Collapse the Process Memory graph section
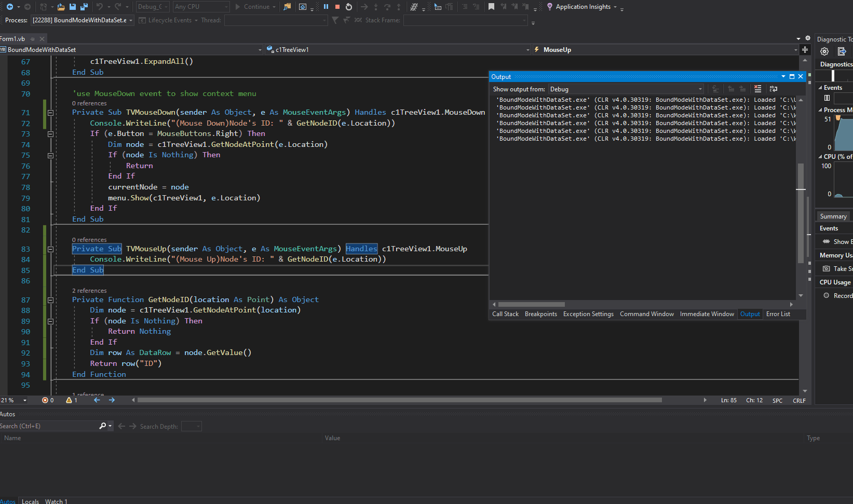 (x=820, y=110)
